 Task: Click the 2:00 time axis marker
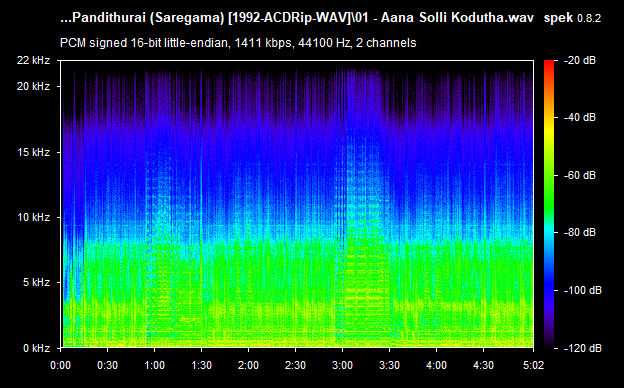pos(248,365)
